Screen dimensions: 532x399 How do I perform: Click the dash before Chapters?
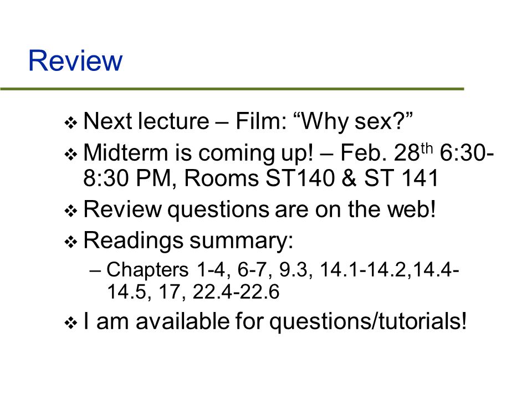click(x=95, y=271)
